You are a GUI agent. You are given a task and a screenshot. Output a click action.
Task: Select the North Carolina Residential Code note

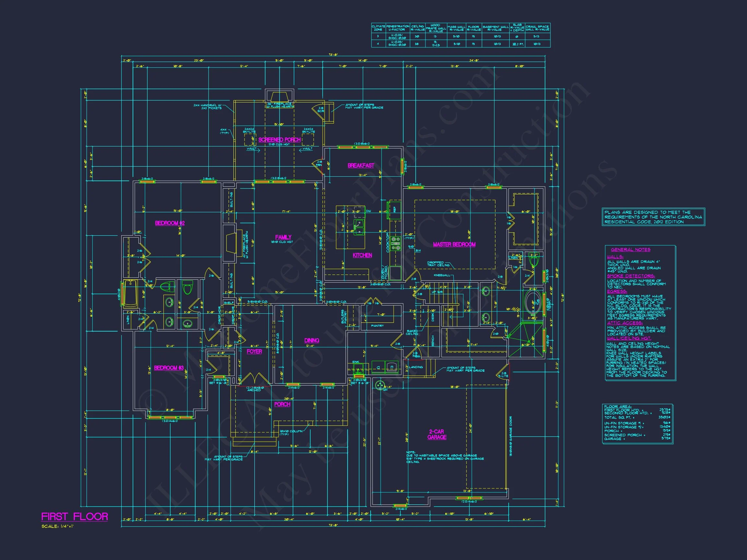pos(653,217)
